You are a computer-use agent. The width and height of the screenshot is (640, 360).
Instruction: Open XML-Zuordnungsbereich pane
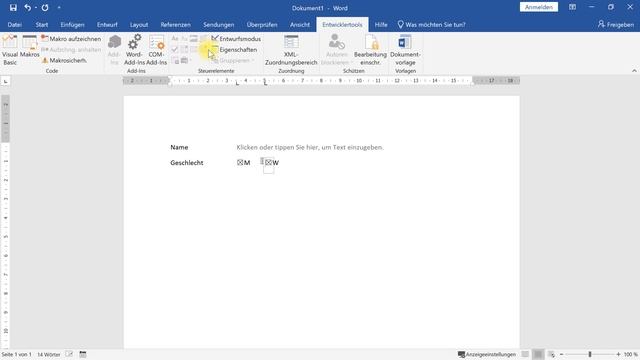291,50
